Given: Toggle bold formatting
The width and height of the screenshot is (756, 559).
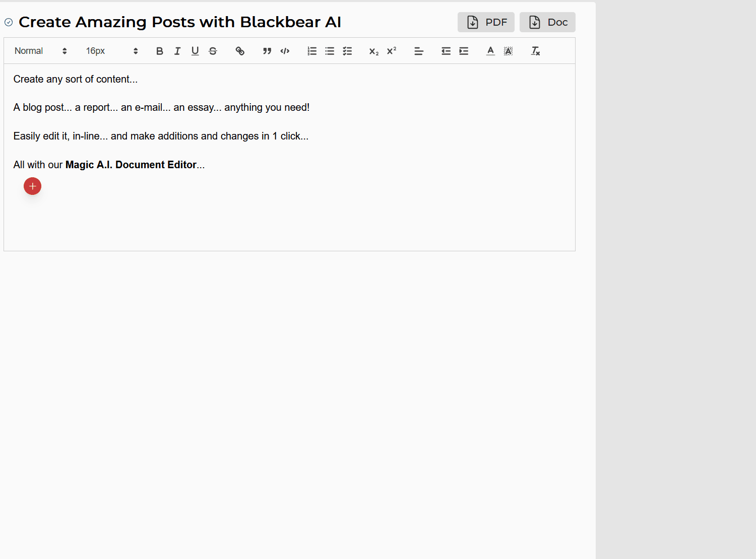Looking at the screenshot, I should pos(160,51).
